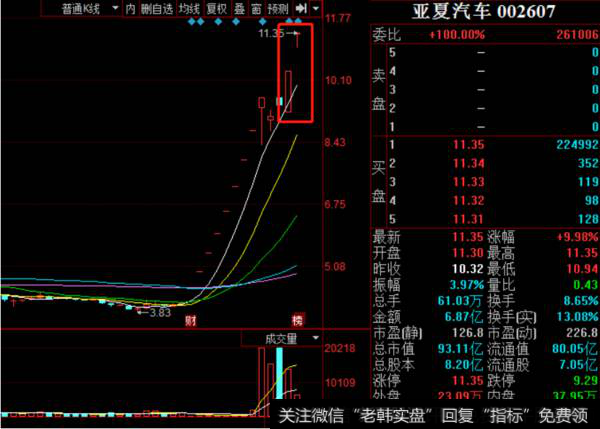Click the 振幅 value 3.97%
The height and width of the screenshot is (429, 600).
[466, 285]
